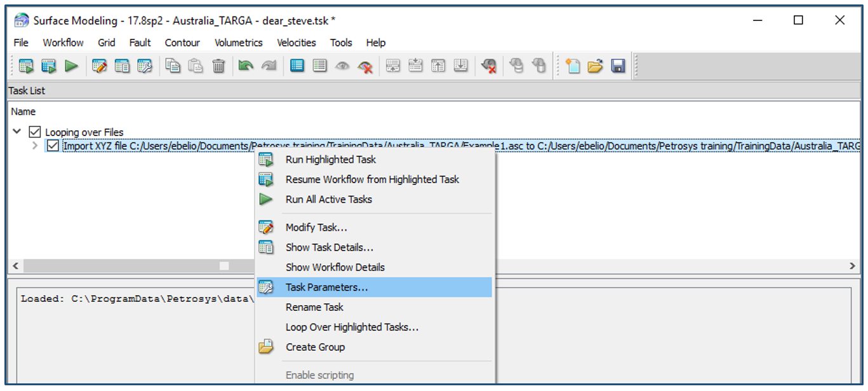Toggle the Import XYZ file task checkbox
This screenshot has height=391, width=868.
53,146
